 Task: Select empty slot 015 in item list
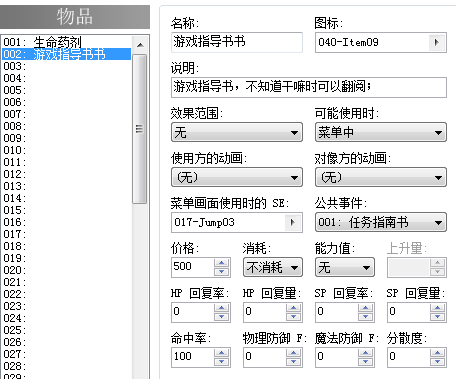[x=66, y=210]
